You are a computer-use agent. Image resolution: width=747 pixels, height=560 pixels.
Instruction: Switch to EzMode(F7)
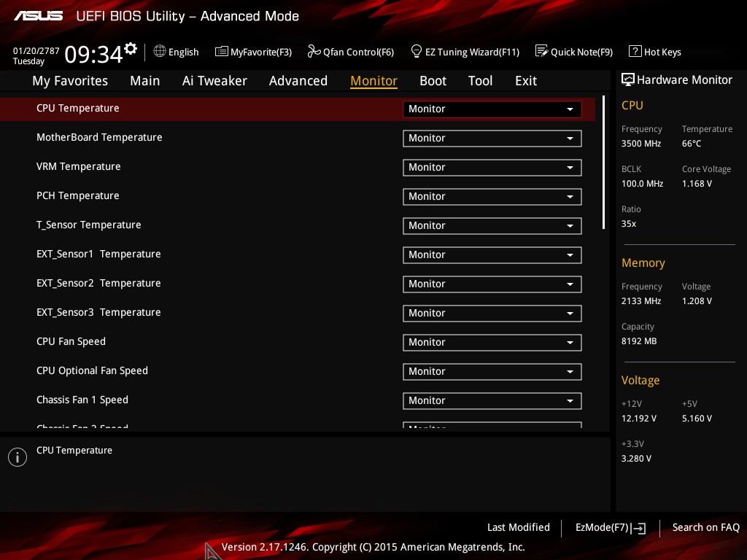coord(602,527)
